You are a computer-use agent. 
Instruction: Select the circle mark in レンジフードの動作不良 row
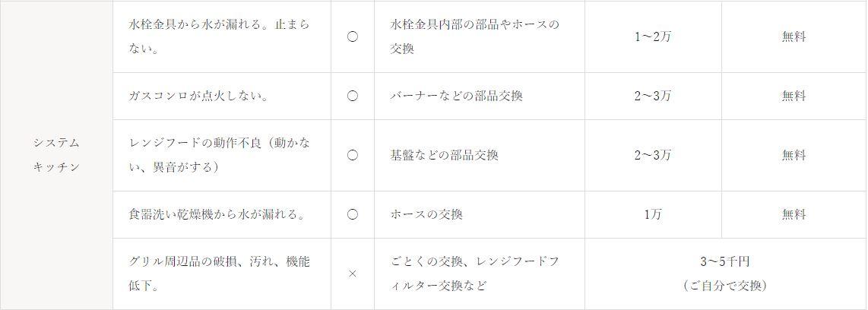352,155
